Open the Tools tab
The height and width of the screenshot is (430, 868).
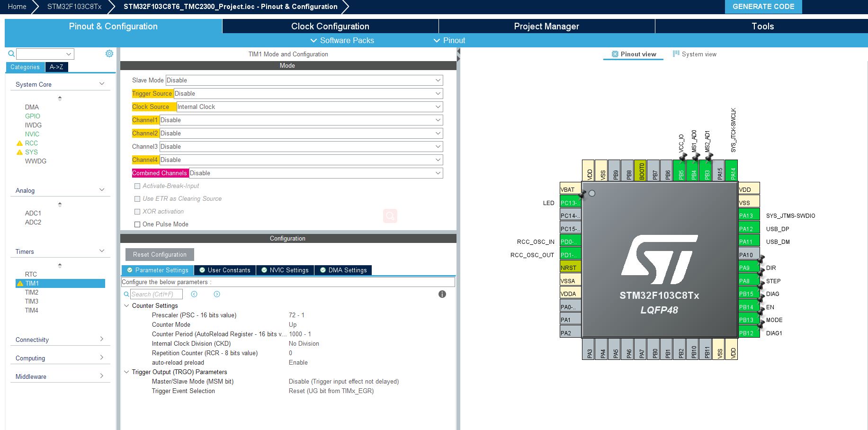762,26
